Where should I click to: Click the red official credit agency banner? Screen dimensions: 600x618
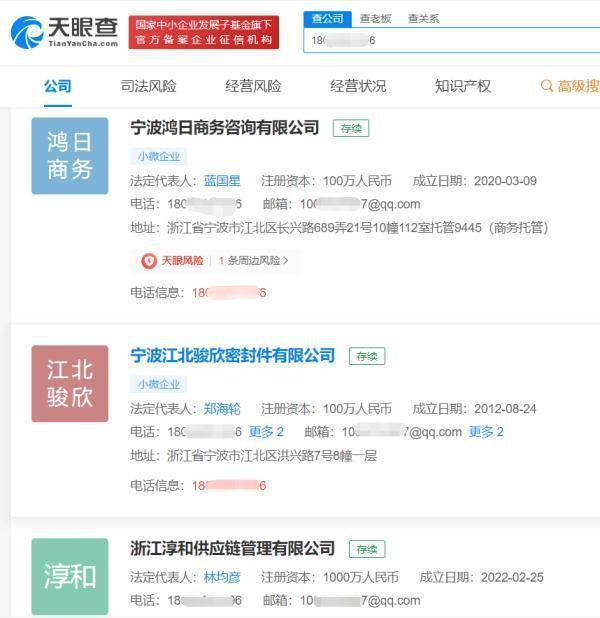click(204, 32)
